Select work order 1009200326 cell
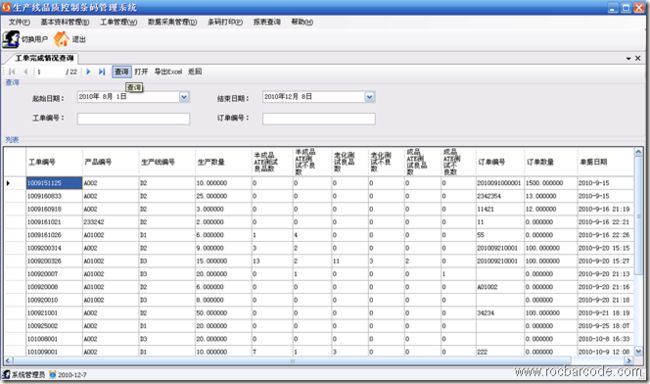 [x=54, y=261]
